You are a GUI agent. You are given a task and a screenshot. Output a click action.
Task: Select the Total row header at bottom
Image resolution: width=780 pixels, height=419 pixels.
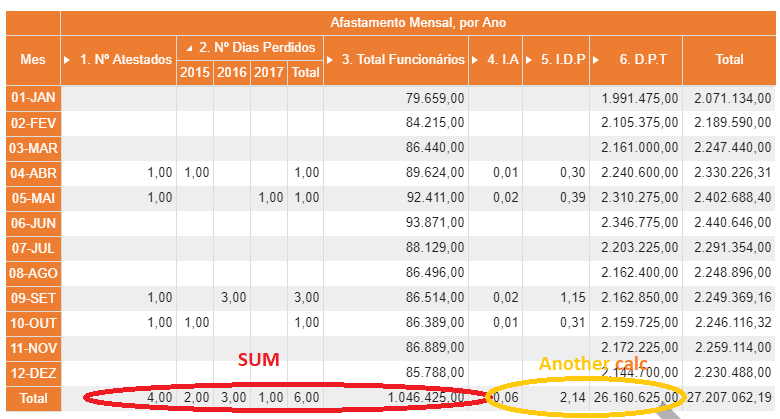(33, 398)
